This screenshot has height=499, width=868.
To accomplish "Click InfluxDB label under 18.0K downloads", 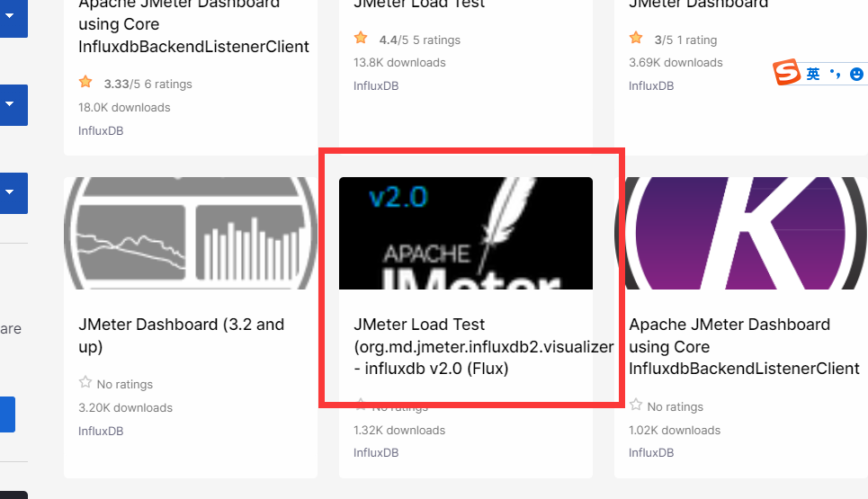I will (101, 131).
